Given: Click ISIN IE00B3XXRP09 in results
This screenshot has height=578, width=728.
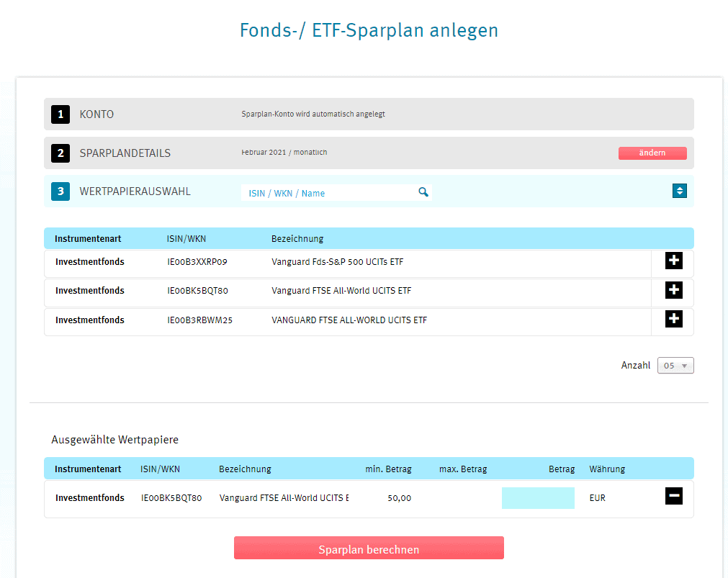Looking at the screenshot, I should tap(197, 262).
